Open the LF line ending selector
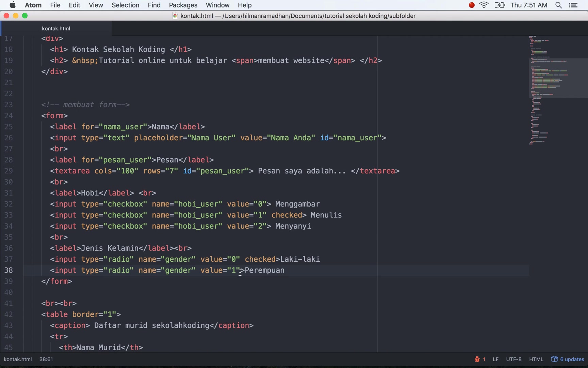The width and height of the screenshot is (588, 368). coord(495,359)
